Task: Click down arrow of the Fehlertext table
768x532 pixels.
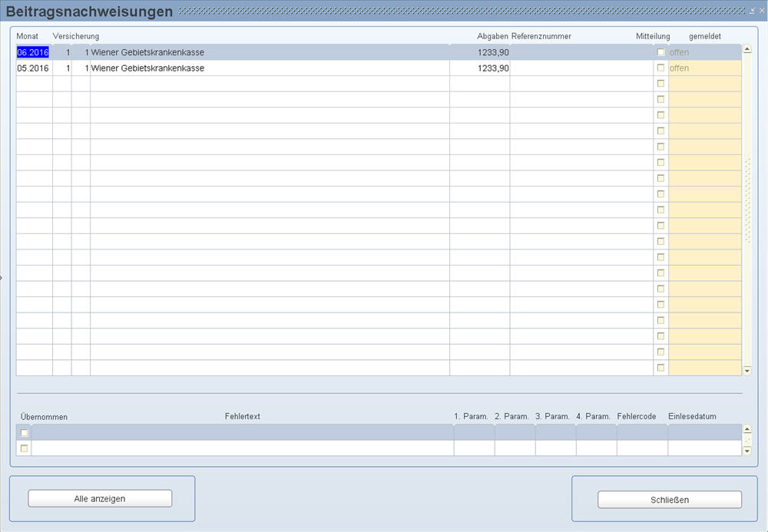Action: point(748,451)
